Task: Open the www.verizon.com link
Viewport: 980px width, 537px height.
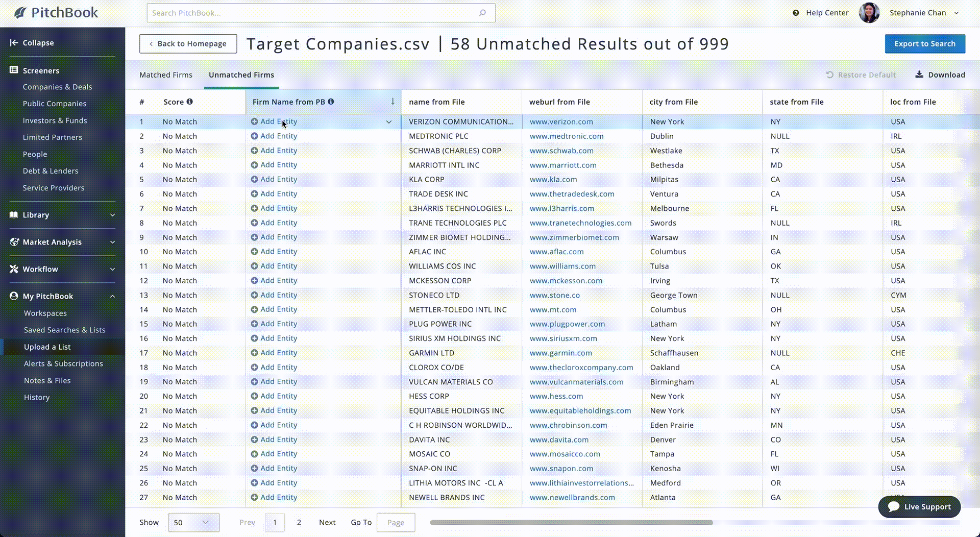Action: [561, 121]
